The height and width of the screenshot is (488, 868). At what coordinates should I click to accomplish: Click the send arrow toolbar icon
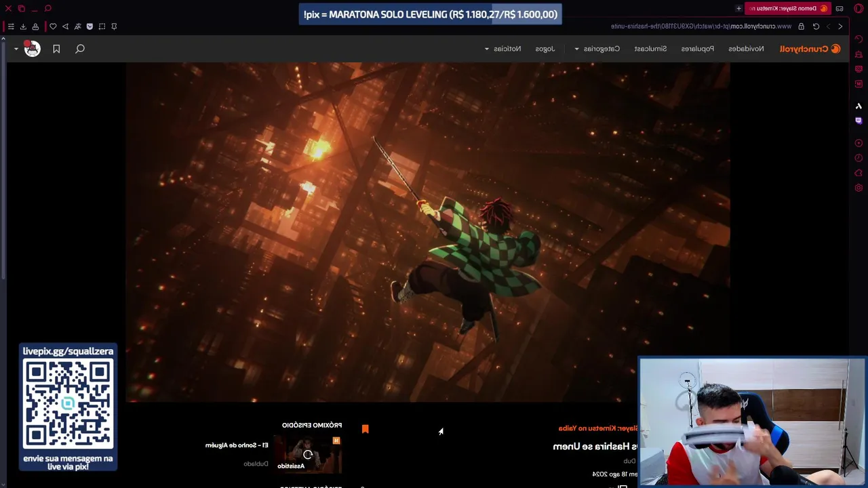coord(65,26)
